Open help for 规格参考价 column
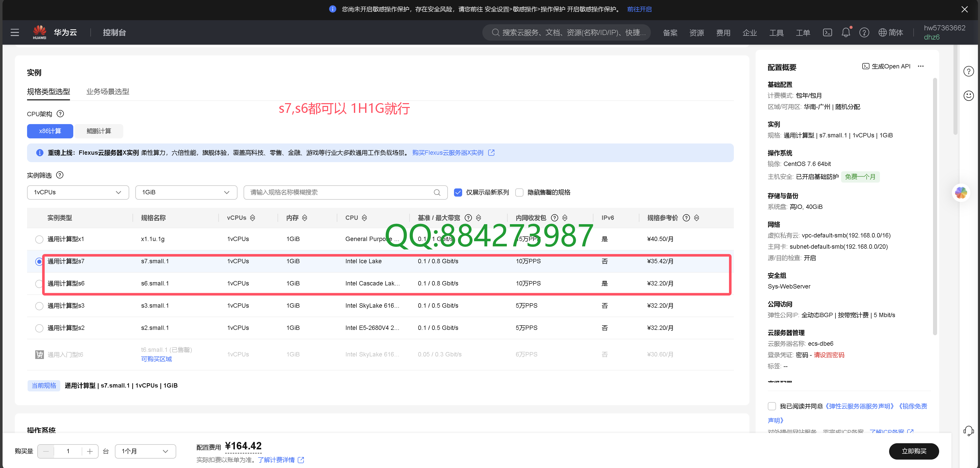 [x=686, y=218]
